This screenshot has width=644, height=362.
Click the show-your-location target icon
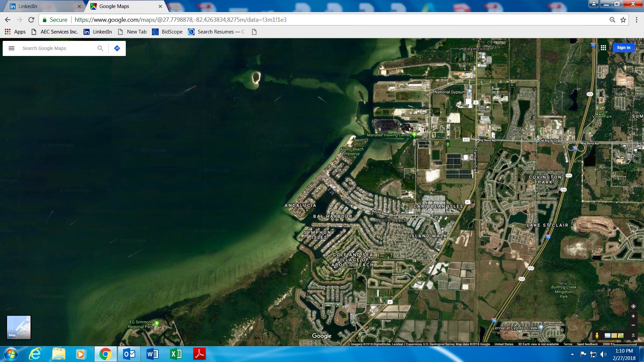tap(633, 306)
